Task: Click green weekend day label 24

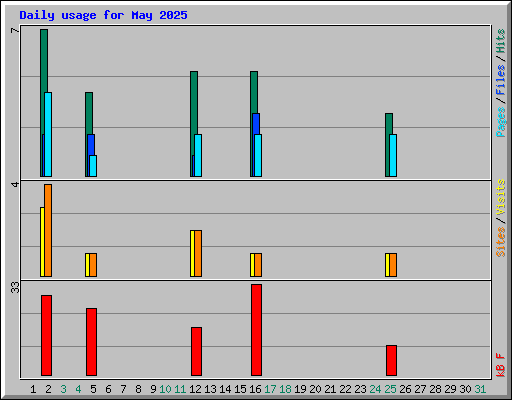Action: (375, 389)
